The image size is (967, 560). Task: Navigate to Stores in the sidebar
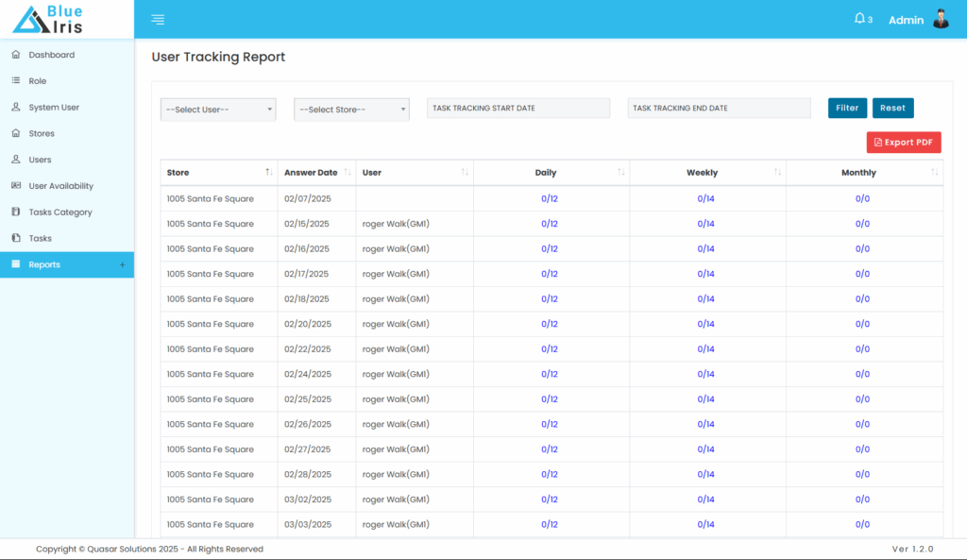click(x=42, y=133)
